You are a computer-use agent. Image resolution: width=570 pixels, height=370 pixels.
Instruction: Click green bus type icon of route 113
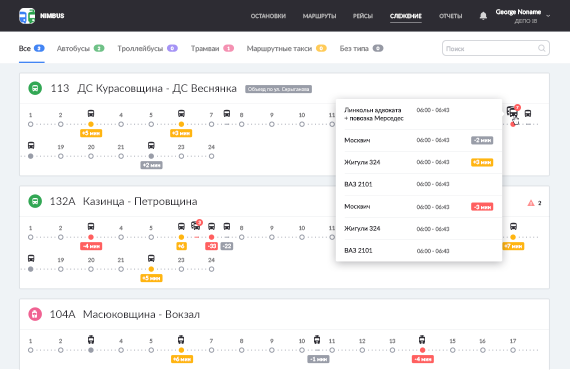(x=35, y=88)
